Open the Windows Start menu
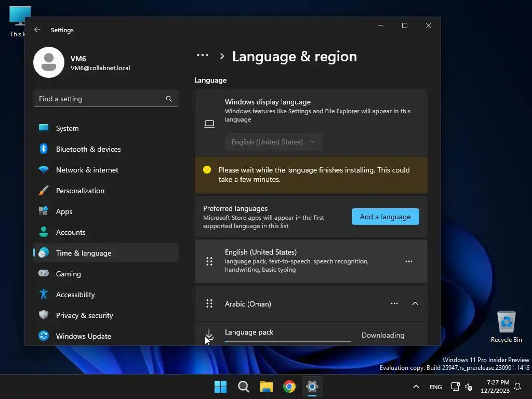Image resolution: width=532 pixels, height=399 pixels. pyautogui.click(x=220, y=387)
